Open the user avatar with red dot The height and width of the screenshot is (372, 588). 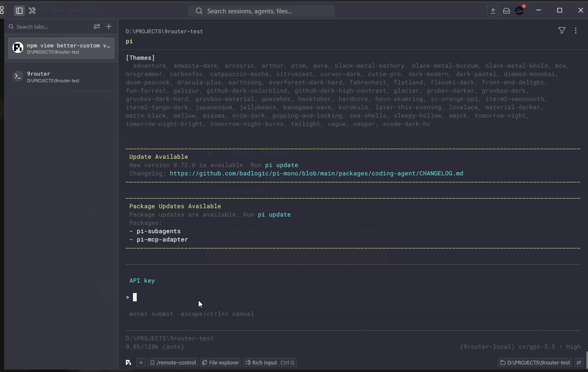coord(520,10)
